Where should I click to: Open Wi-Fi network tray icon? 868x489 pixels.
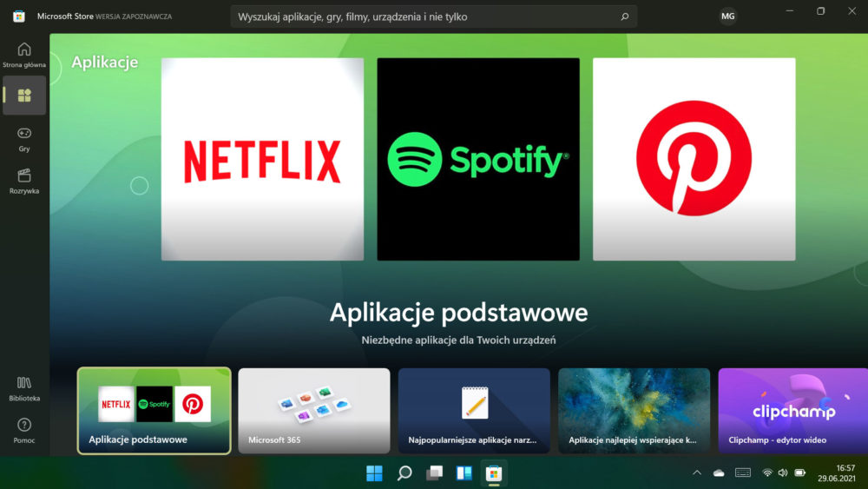[x=767, y=472]
